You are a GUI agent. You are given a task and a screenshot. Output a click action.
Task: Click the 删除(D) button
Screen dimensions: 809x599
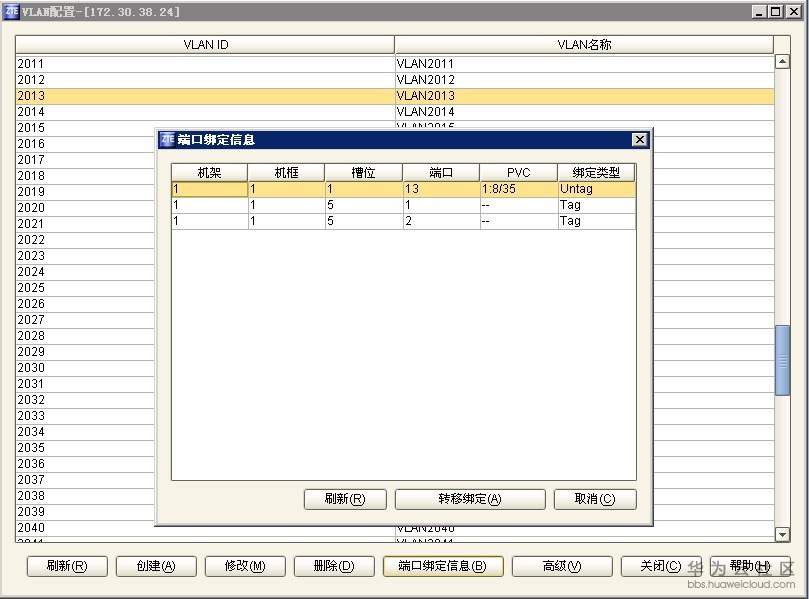pyautogui.click(x=334, y=566)
